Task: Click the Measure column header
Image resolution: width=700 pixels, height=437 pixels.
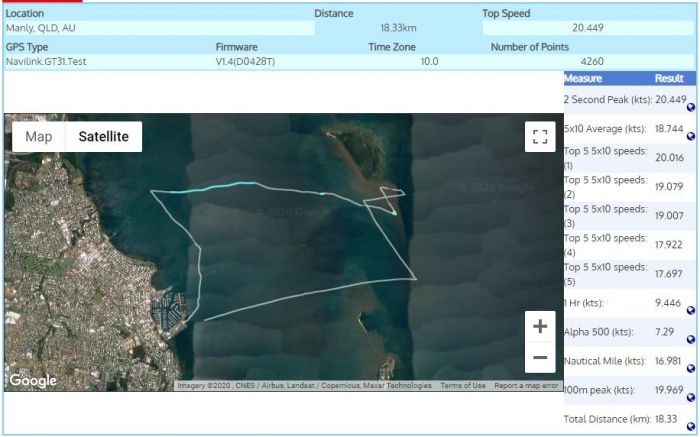Action: click(x=583, y=78)
